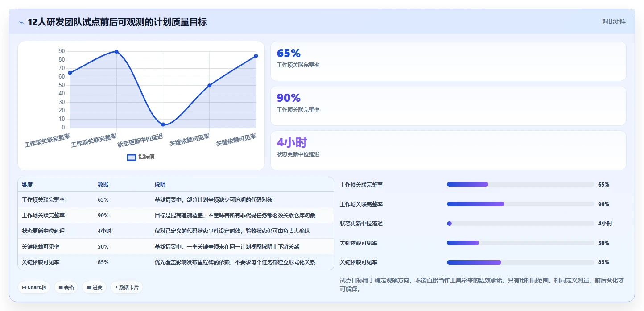Select the 数据卡片 tag chip
644x311 pixels.
(x=127, y=287)
